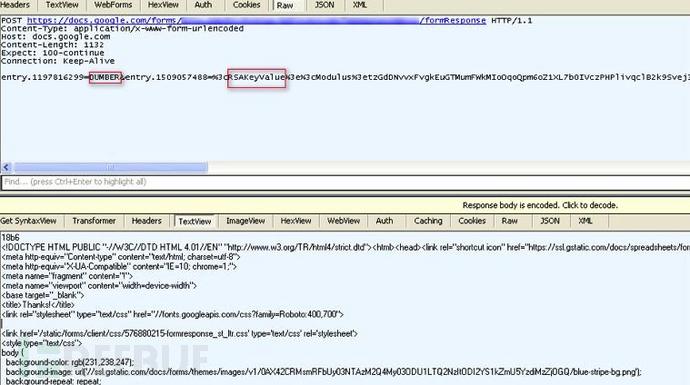Open the request XML tab
Image resolution: width=690 pixels, height=385 pixels.
point(360,5)
